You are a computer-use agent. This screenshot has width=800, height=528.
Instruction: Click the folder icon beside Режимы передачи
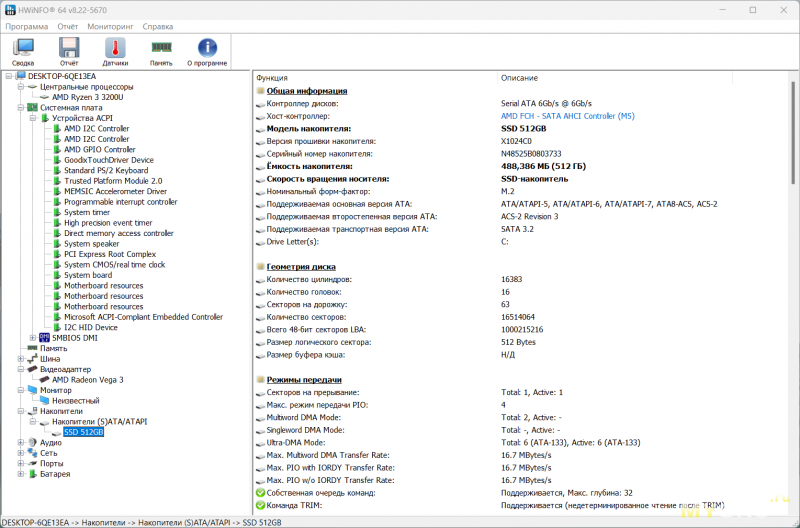tap(260, 380)
